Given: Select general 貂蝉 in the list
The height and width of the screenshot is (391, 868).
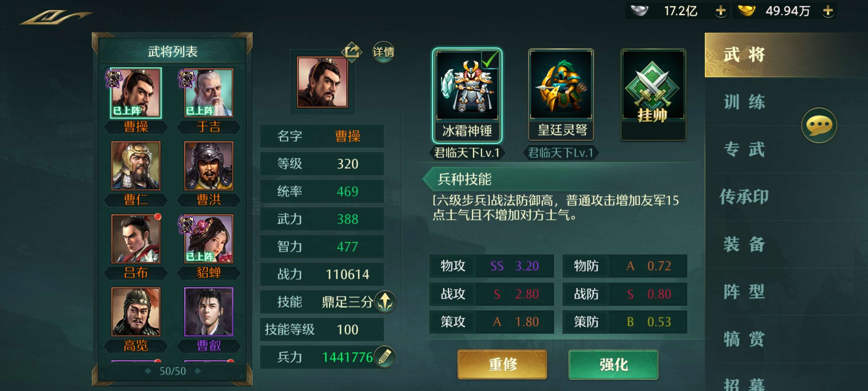Looking at the screenshot, I should coord(209,239).
